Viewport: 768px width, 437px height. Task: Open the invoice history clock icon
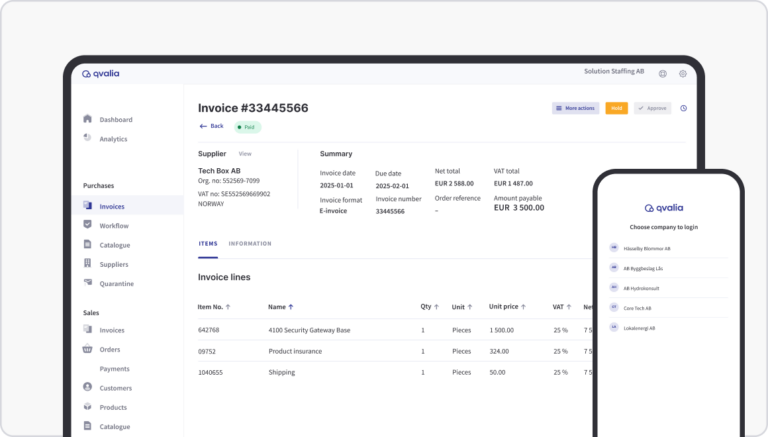(x=684, y=108)
